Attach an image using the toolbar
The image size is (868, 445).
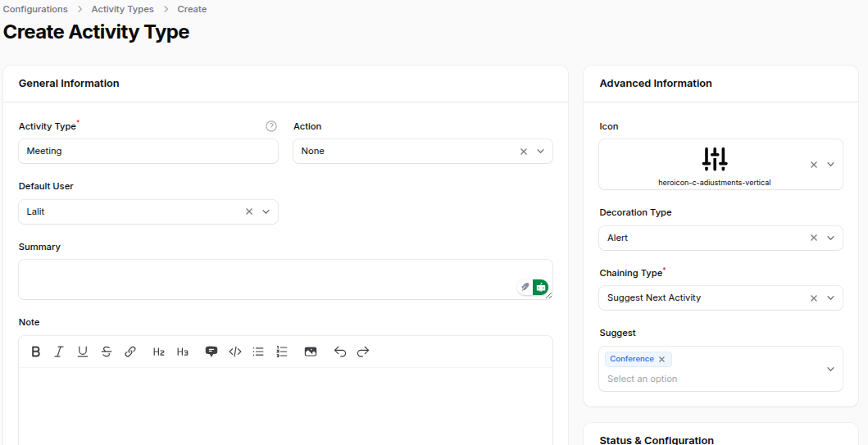311,352
